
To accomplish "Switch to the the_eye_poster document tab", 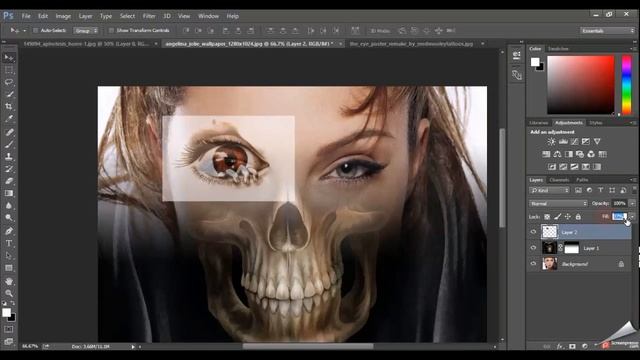I will (x=411, y=44).
